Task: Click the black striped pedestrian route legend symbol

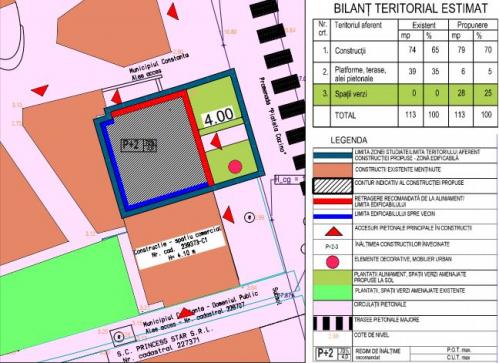Action: (x=333, y=324)
